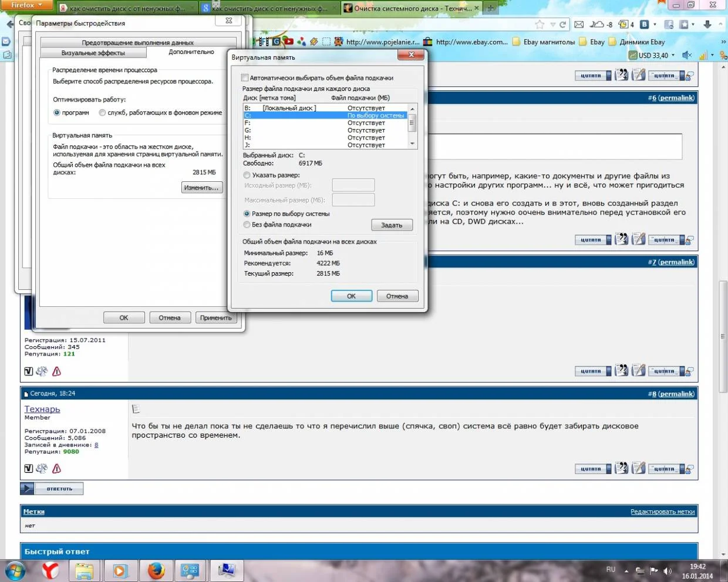Screen dimensions: 728x582
Task: Click the 'Изменить...' button
Action: (x=202, y=188)
